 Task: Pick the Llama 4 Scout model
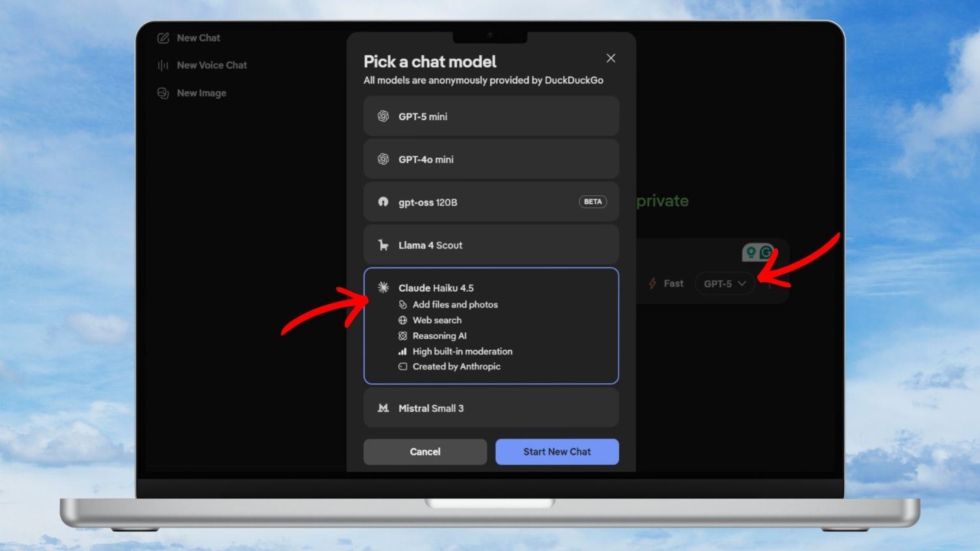click(x=491, y=245)
